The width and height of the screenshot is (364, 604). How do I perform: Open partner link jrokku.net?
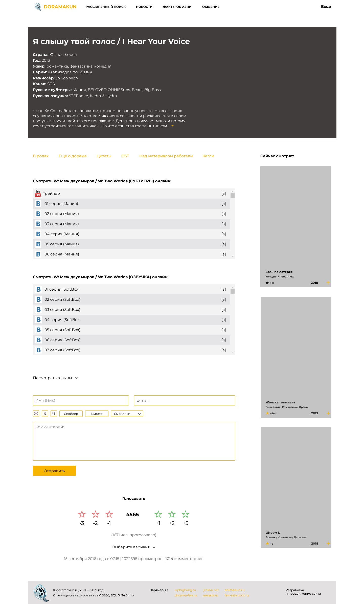point(211,590)
